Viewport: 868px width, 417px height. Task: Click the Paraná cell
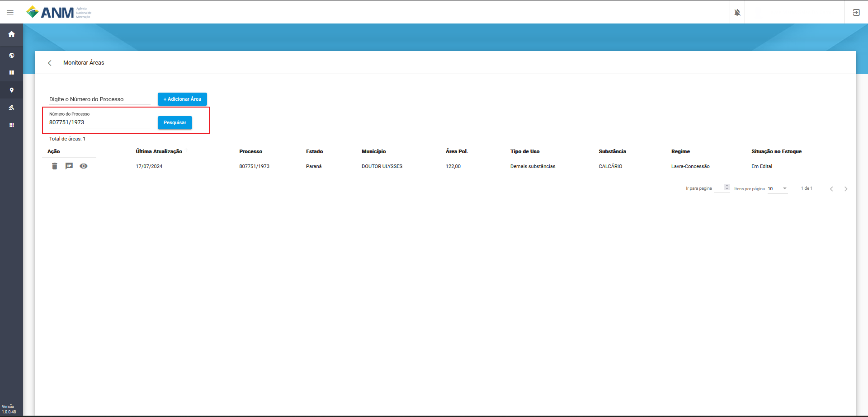314,166
